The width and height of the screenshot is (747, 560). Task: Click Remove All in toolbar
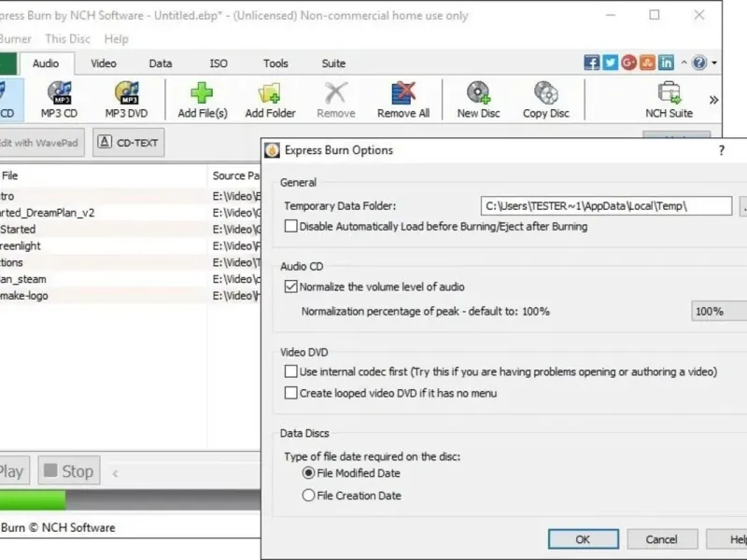pyautogui.click(x=403, y=100)
